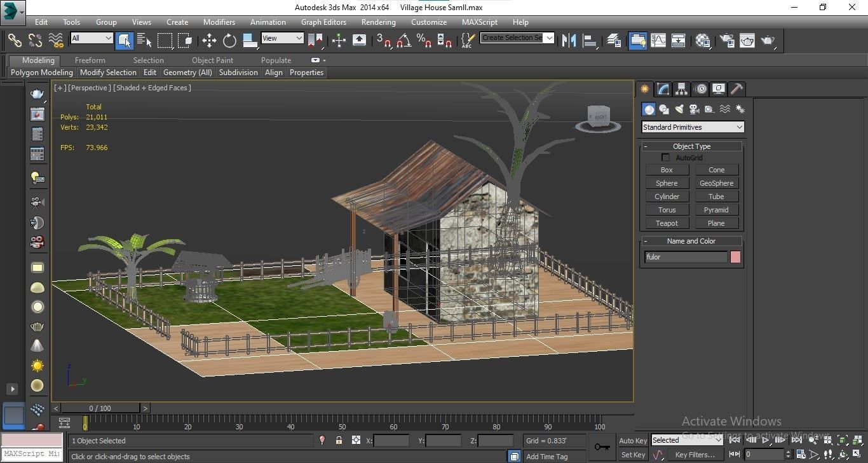This screenshot has height=463, width=868.
Task: Collapse the Object Type rollout
Action: [x=691, y=146]
